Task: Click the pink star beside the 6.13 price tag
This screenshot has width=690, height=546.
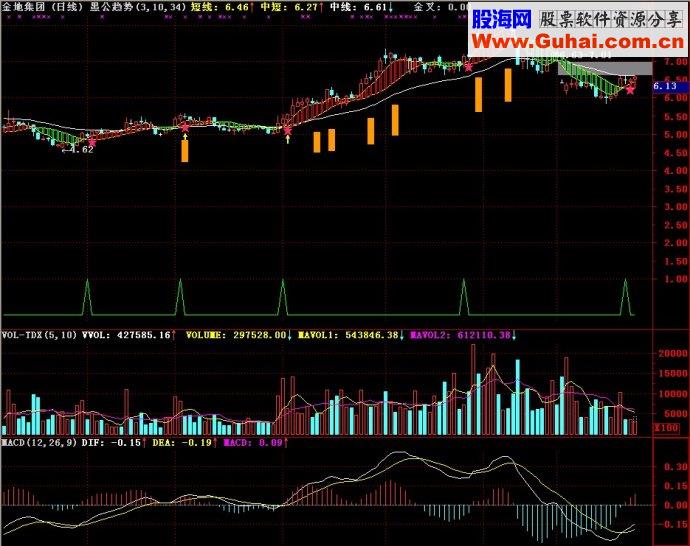Action: pyautogui.click(x=630, y=90)
